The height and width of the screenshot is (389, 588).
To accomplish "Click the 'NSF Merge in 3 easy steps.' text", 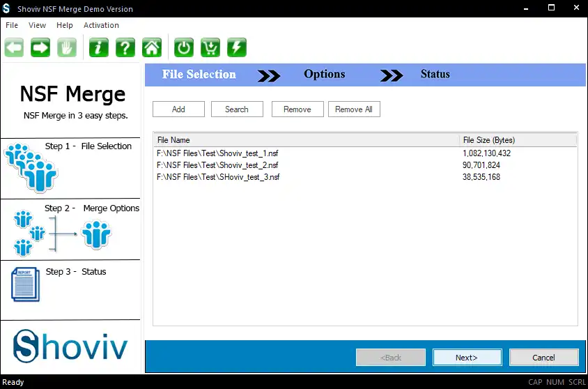I will 76,116.
